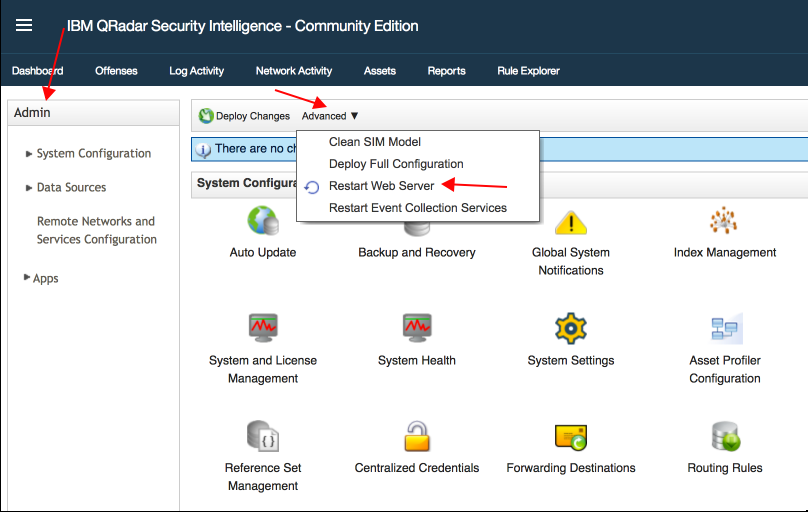Click the Asset Profiler Configuration label
Image resolution: width=808 pixels, height=512 pixels.
725,369
